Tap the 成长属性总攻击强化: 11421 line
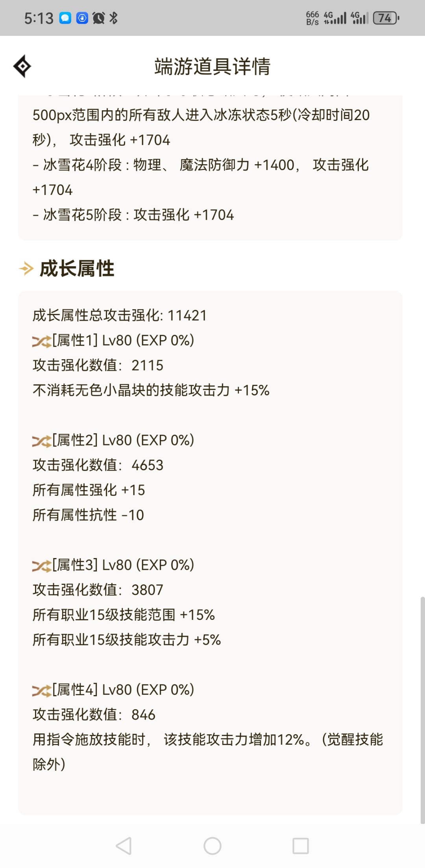This screenshot has width=425, height=868. (x=120, y=315)
